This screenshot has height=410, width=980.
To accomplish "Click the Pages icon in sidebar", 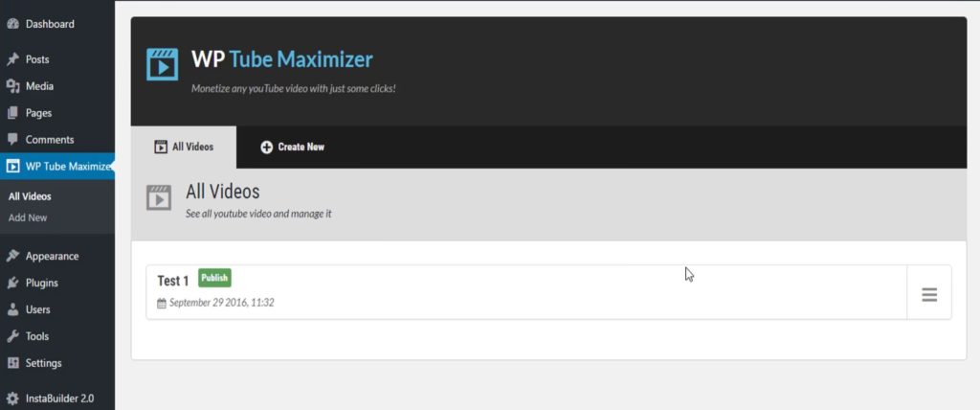I will point(12,113).
